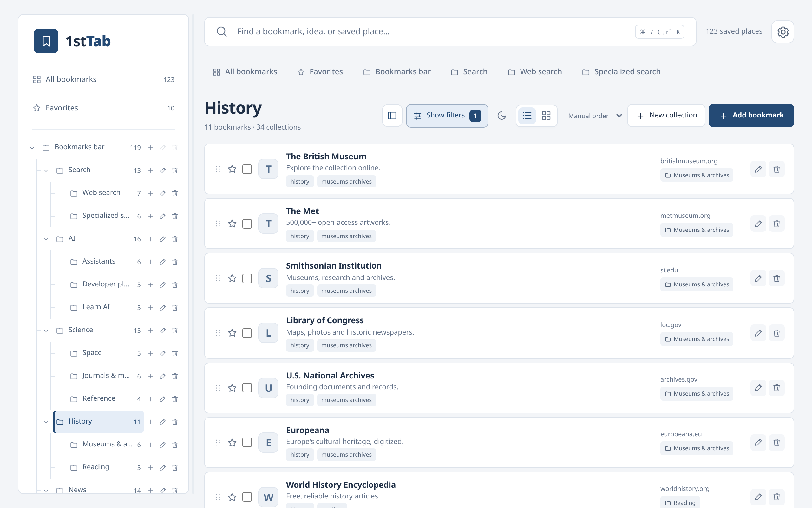Open the Bookmarks bar top tab

397,72
